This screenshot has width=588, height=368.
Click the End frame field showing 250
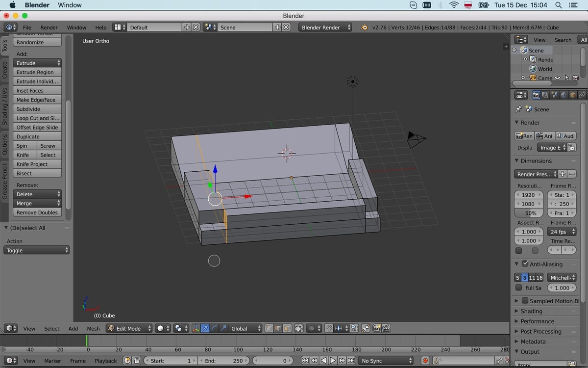click(x=224, y=360)
